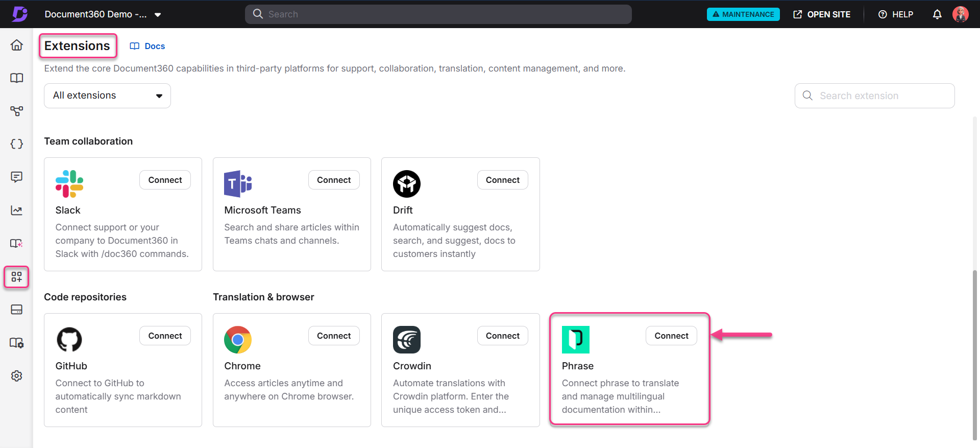980x448 pixels.
Task: Open the feedback comment icon in the sidebar
Action: pos(17,177)
